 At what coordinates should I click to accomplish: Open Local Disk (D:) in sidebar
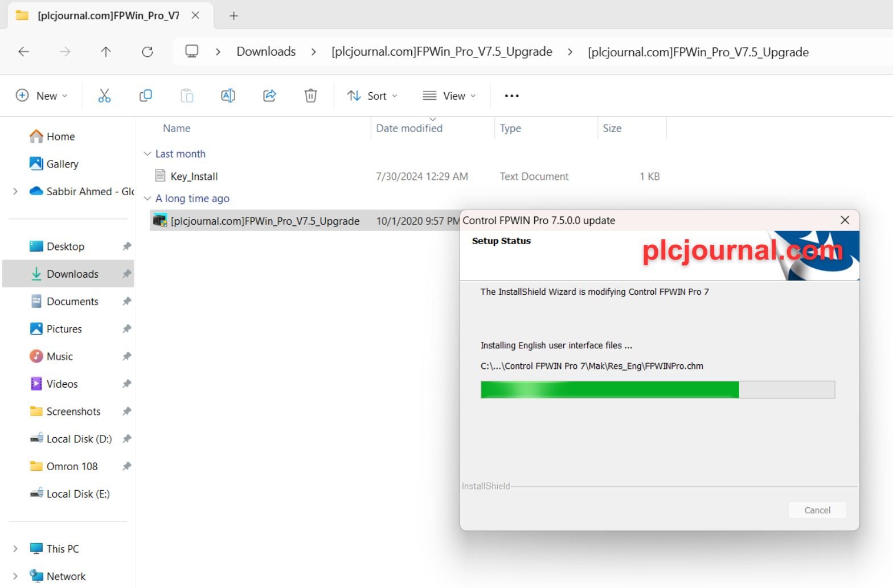[x=71, y=439]
